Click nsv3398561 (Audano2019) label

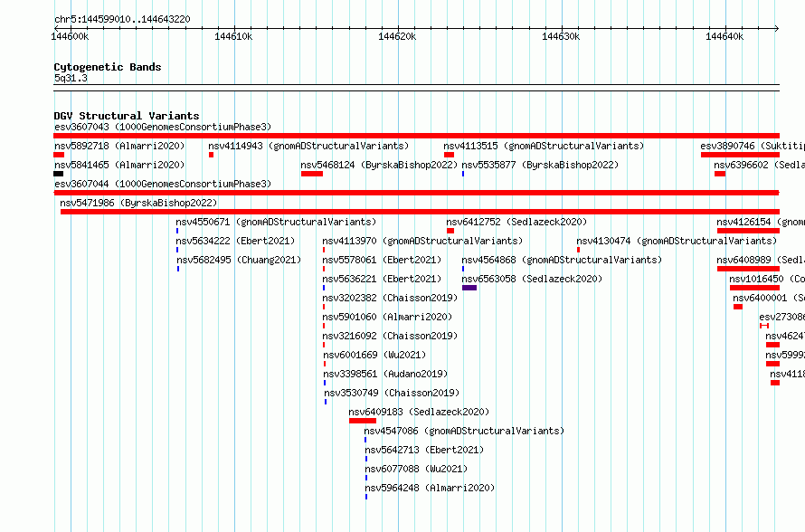click(385, 374)
